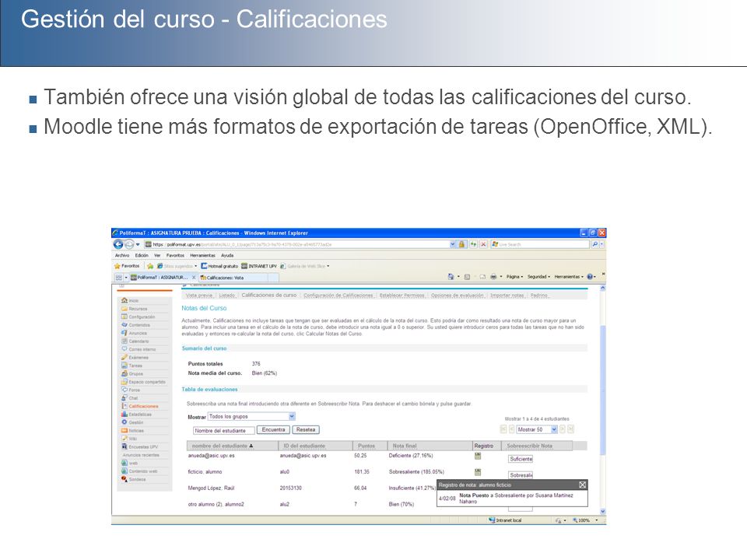The width and height of the screenshot is (747, 560).
Task: Open the Listado link
Action: coord(226,296)
